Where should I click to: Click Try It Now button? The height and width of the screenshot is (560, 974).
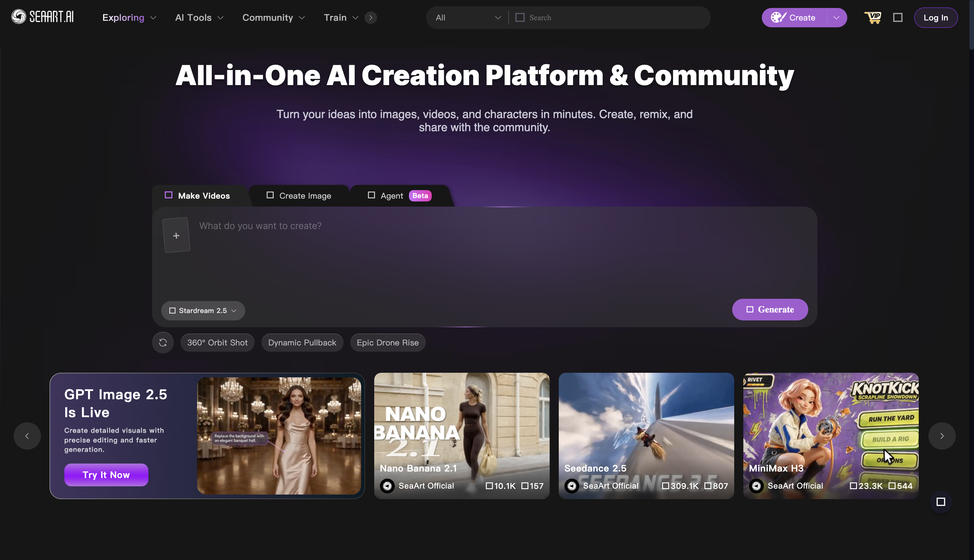(x=106, y=475)
